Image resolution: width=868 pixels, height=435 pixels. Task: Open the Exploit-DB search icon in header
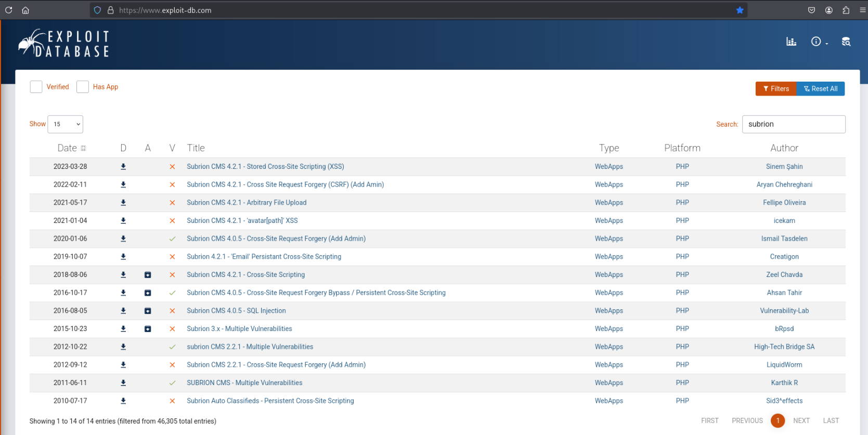click(x=846, y=42)
